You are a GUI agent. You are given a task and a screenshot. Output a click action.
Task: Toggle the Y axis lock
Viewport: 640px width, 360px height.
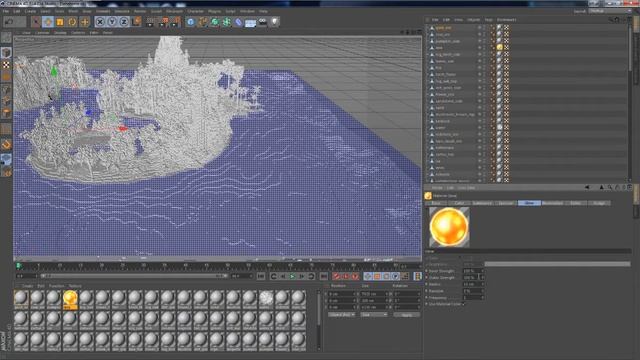pos(112,22)
